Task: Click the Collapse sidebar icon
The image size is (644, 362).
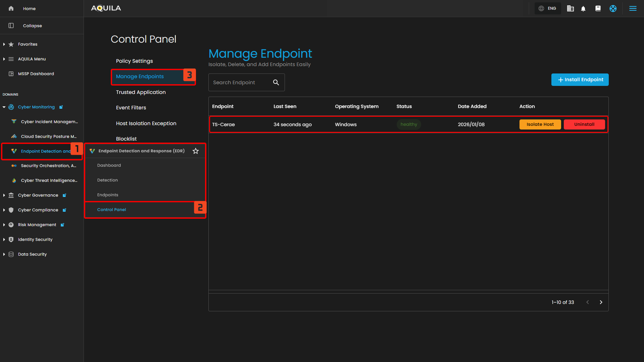Action: [11, 26]
